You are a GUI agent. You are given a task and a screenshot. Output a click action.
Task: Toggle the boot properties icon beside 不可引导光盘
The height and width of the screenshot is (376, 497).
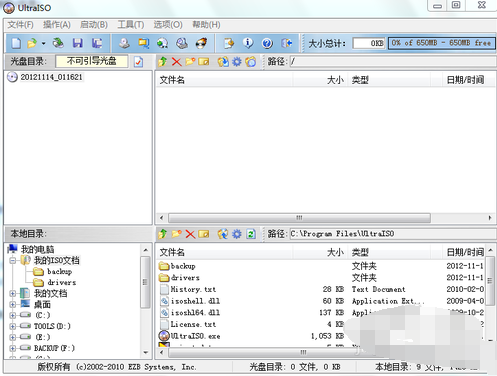[x=138, y=62]
